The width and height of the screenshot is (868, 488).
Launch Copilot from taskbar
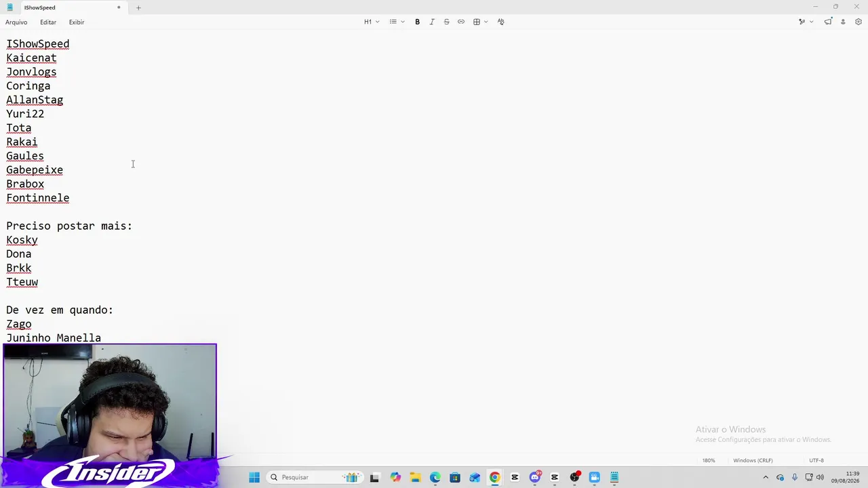395,477
